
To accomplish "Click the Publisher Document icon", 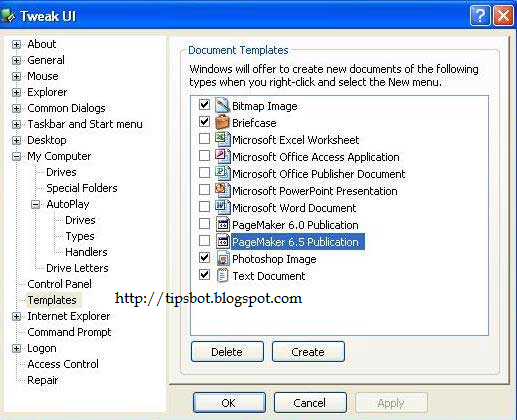I will pos(222,173).
